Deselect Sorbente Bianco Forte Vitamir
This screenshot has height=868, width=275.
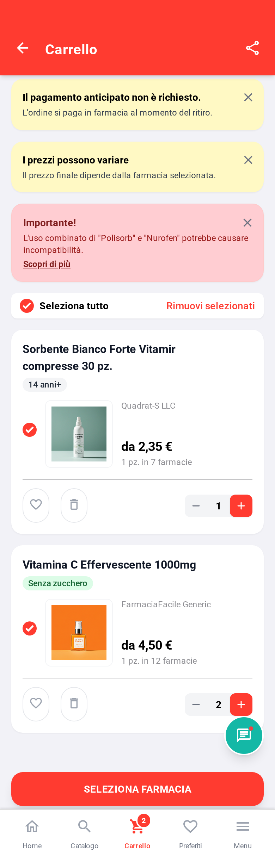click(x=30, y=430)
